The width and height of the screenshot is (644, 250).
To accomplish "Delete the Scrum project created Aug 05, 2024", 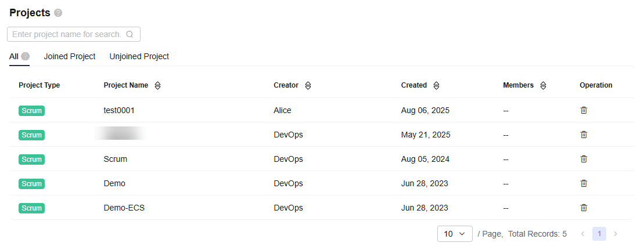I will [584, 159].
